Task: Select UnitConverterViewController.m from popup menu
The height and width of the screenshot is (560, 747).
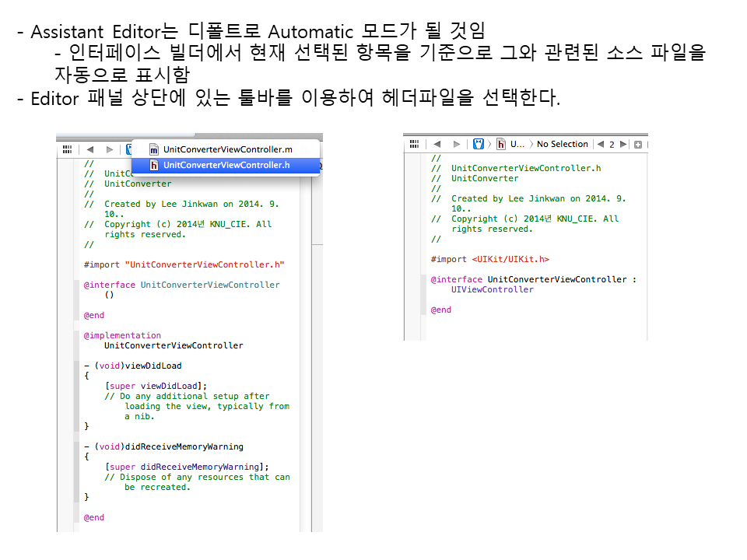Action: [x=226, y=149]
